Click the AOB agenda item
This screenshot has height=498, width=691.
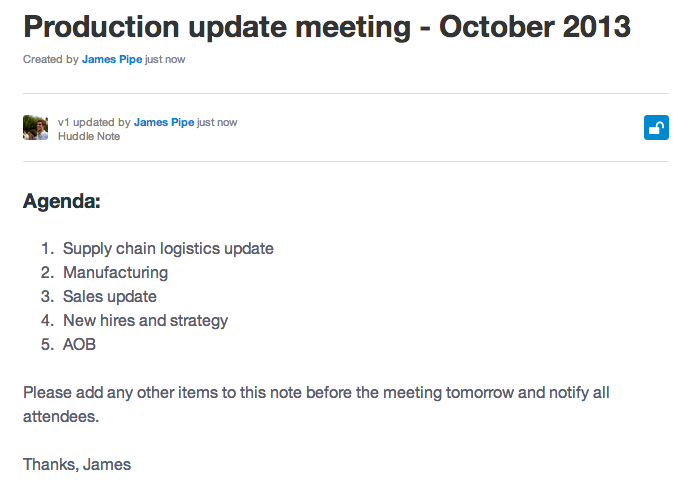(79, 345)
